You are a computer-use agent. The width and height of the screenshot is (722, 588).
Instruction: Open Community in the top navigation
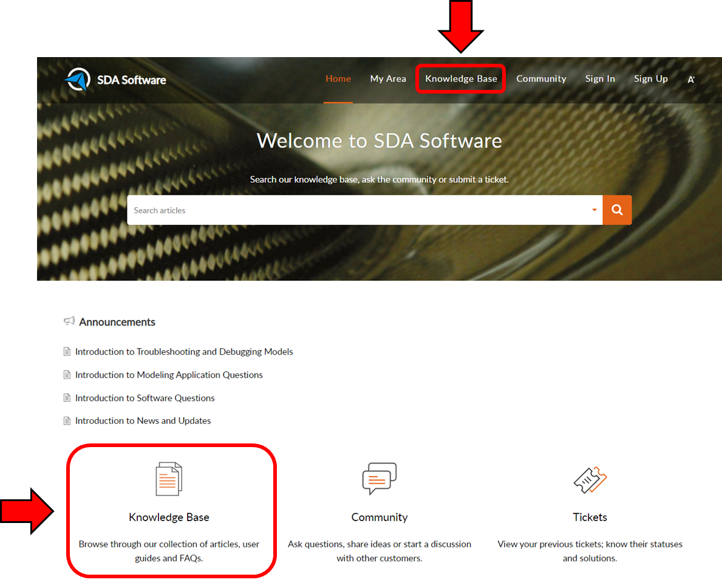click(541, 79)
